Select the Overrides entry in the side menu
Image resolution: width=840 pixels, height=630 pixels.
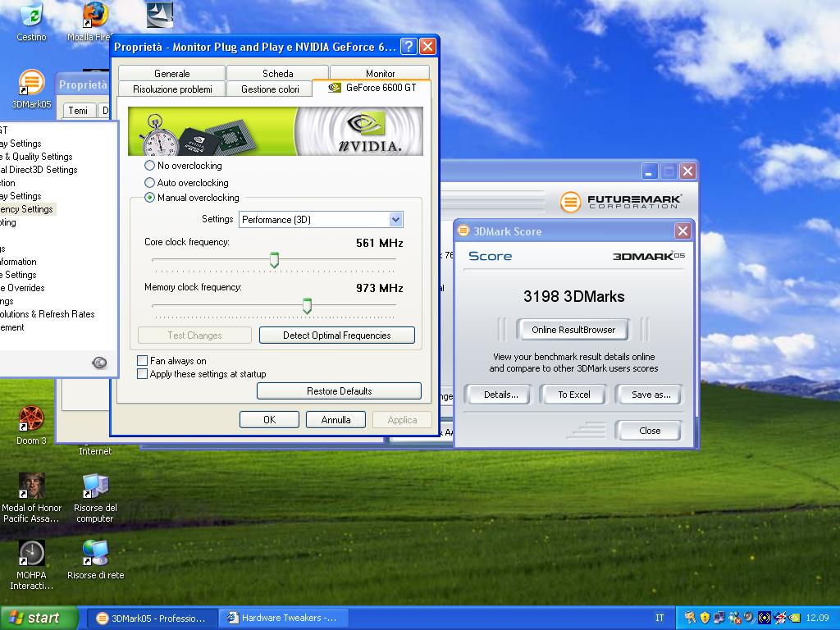click(22, 288)
